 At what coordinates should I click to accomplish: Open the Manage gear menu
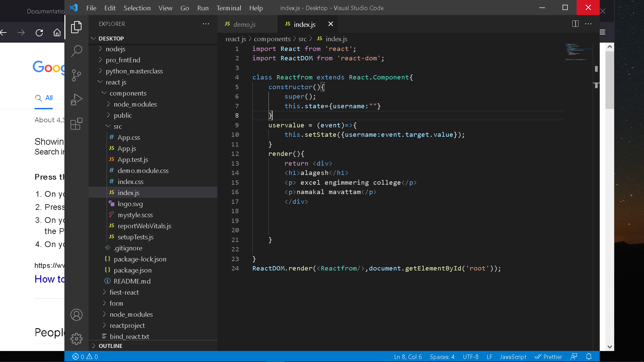point(76,339)
